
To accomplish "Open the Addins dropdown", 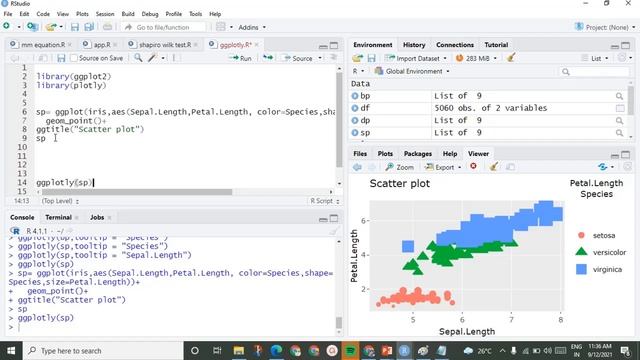I will tap(252, 27).
